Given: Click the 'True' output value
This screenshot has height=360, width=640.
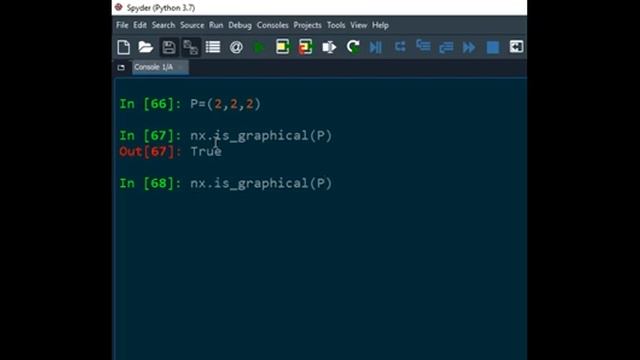Looking at the screenshot, I should (x=206, y=151).
